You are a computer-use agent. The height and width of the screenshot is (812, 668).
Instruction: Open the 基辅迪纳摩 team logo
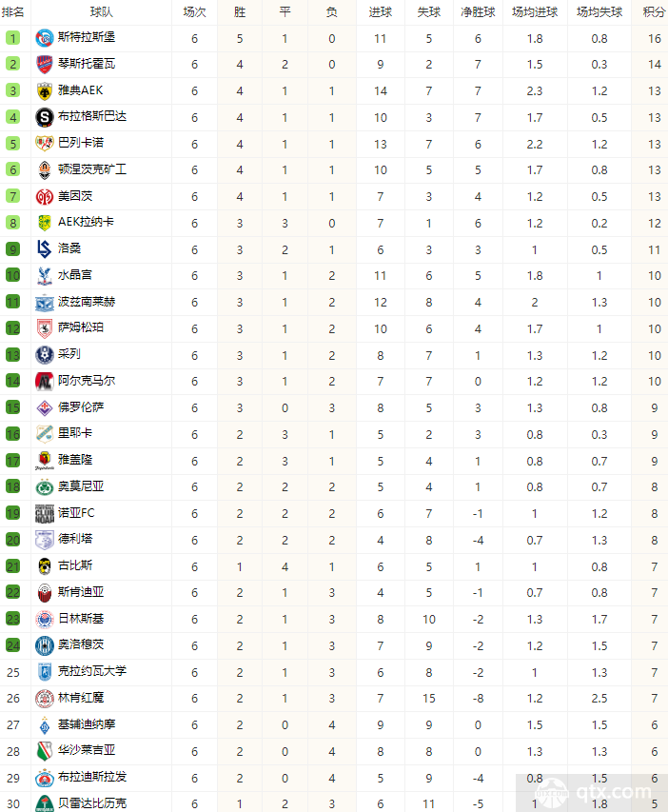point(43,724)
